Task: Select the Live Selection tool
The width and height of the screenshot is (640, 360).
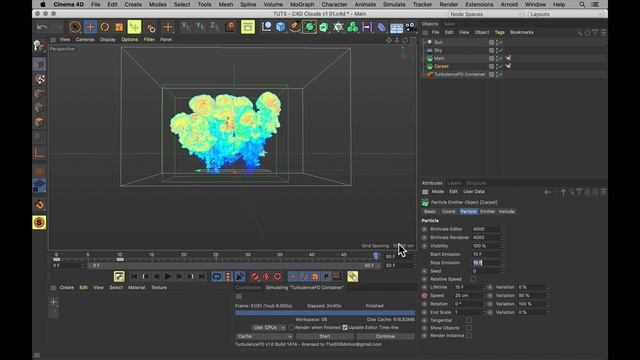Action: coord(75,27)
